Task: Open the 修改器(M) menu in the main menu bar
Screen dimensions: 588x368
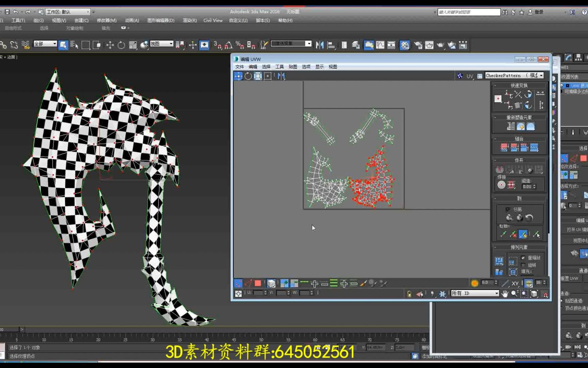Action: tap(107, 20)
